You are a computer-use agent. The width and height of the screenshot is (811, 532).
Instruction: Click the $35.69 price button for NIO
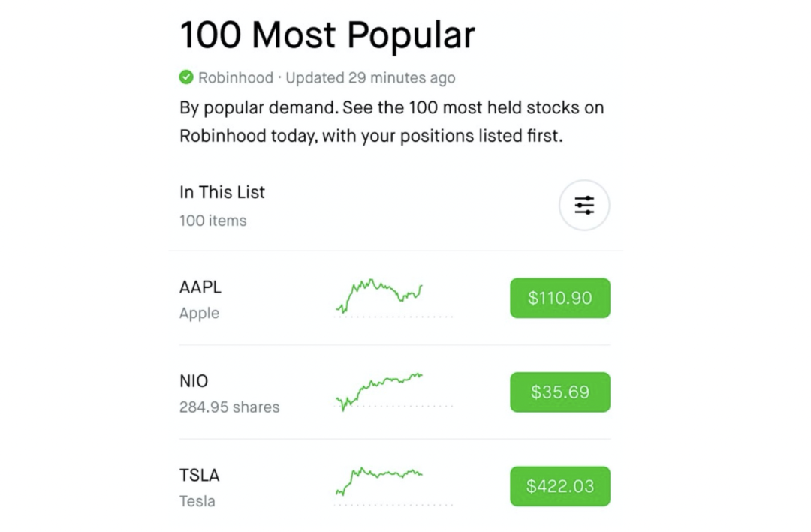point(559,392)
